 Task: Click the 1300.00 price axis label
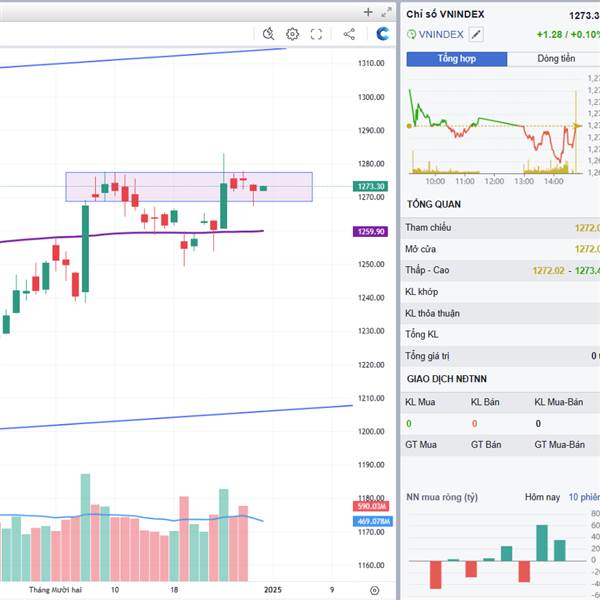[371, 97]
